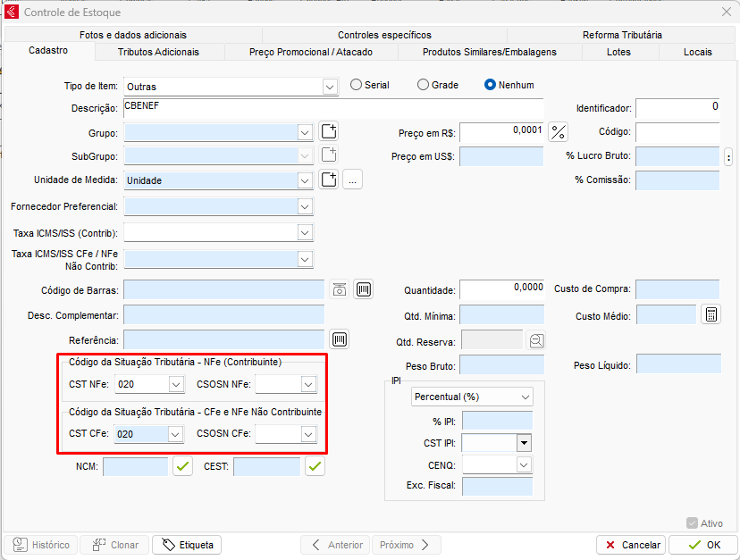740x560 pixels.
Task: Click the add new Grupo icon
Action: [x=329, y=132]
